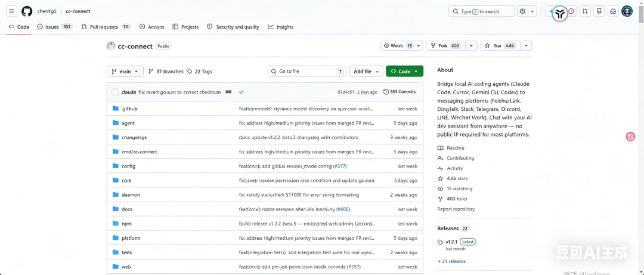Screen dimensions: 644x275
Task: Expand the Add file dropdown
Action: [x=366, y=72]
